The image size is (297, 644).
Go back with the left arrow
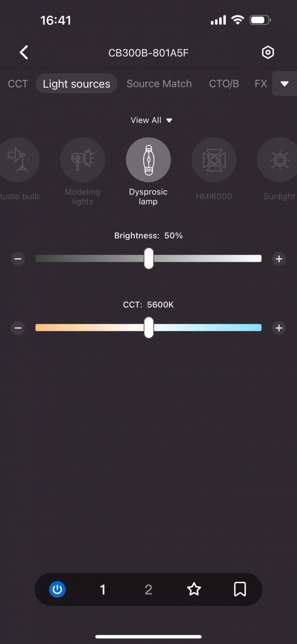coord(24,53)
